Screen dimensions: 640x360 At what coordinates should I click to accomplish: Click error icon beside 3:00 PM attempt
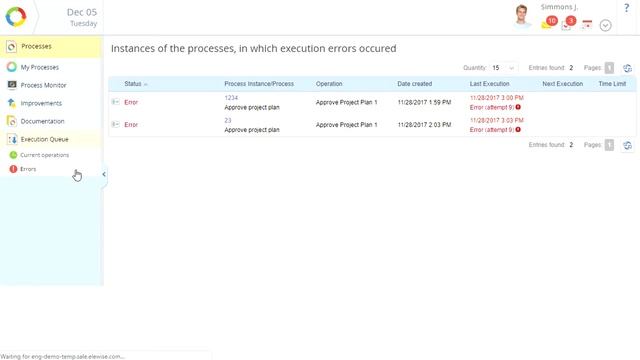pos(518,107)
